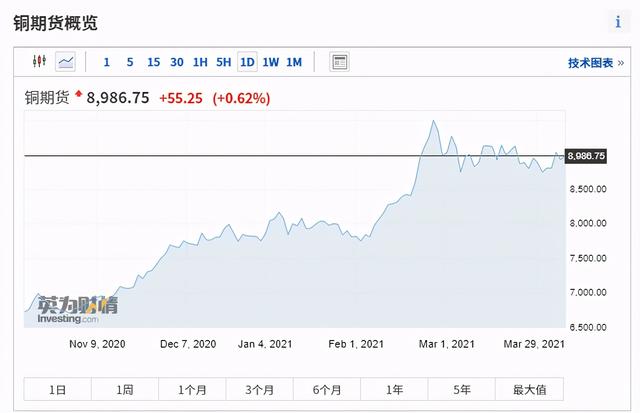This screenshot has height=413, width=640.
Task: Switch to candlestick chart view
Action: tap(40, 62)
